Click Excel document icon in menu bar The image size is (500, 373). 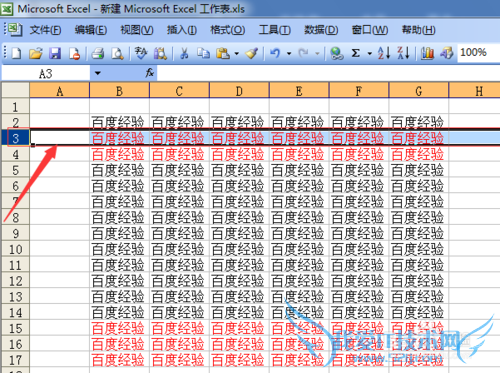tap(15, 30)
